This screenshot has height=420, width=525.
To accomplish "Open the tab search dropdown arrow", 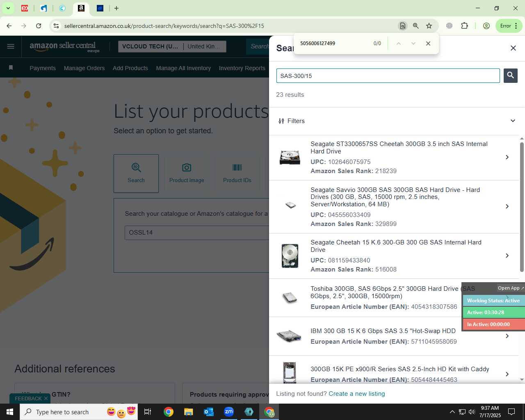I will tap(8, 8).
